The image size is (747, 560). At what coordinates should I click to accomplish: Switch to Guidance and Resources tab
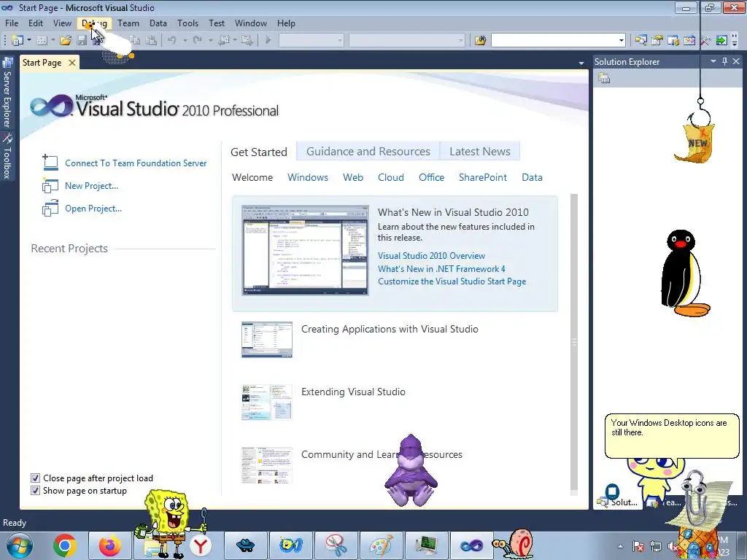(368, 152)
